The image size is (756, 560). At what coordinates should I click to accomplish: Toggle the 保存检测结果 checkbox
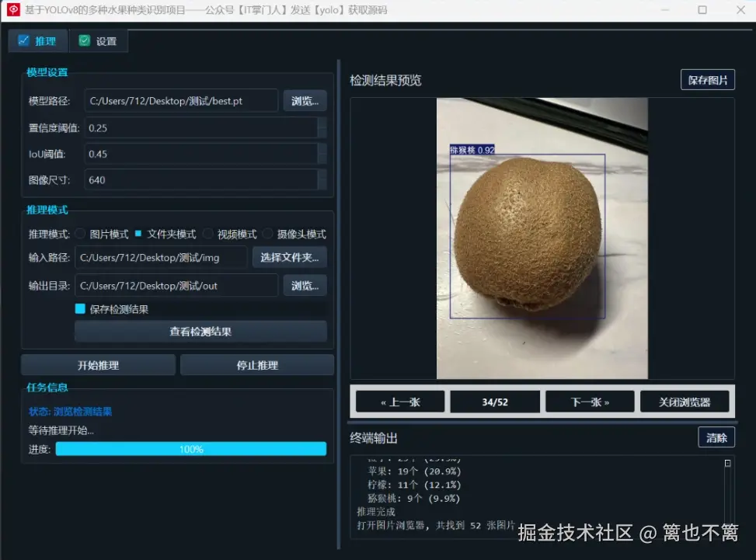(80, 308)
